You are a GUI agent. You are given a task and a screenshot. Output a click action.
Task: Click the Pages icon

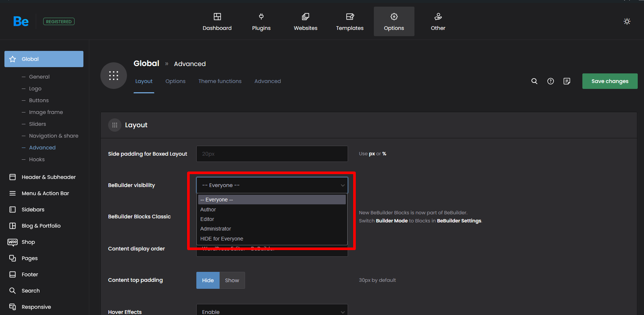click(x=13, y=258)
